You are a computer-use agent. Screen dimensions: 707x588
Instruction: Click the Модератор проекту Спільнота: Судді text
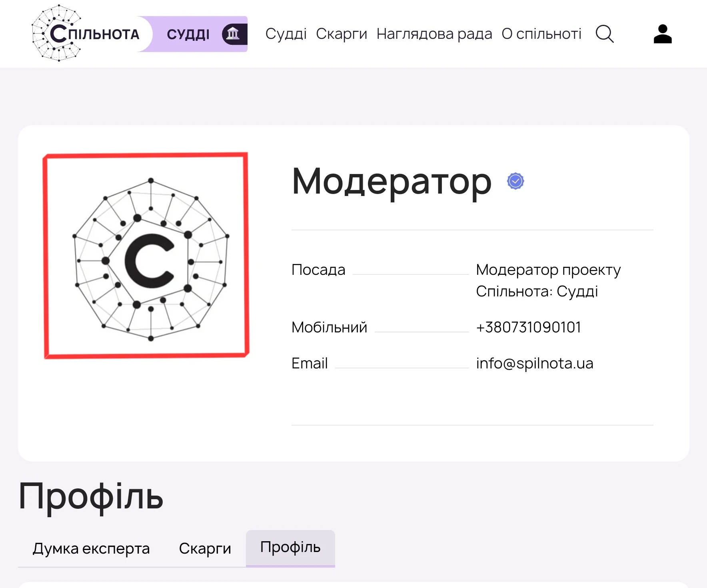coord(548,280)
